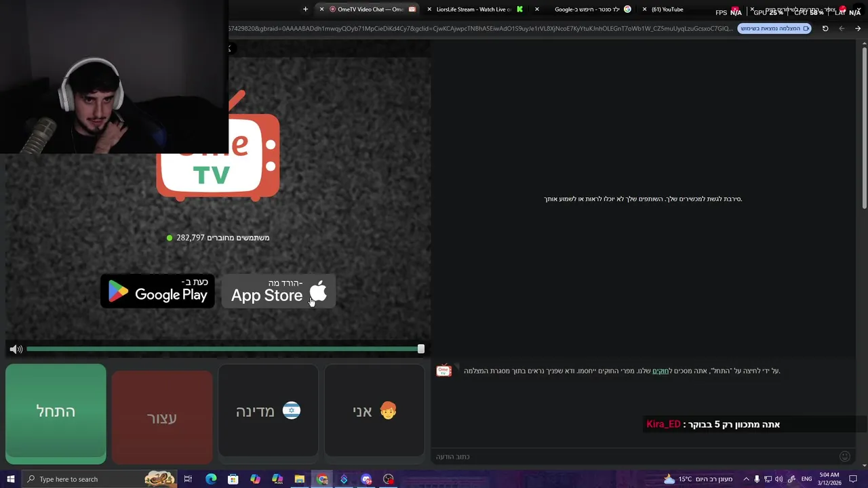Open the emoji picker in chat

coord(845,457)
